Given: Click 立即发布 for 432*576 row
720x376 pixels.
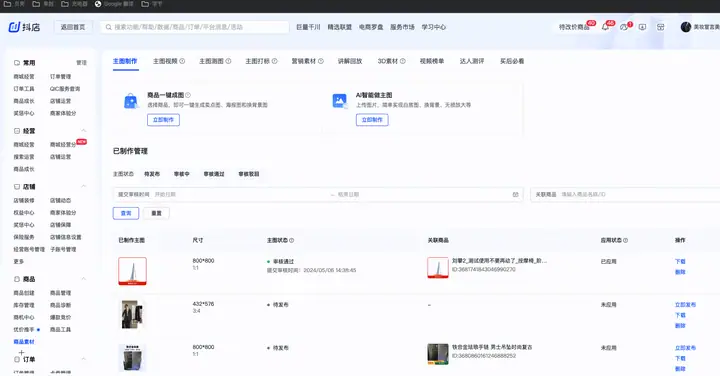Looking at the screenshot, I should point(685,305).
